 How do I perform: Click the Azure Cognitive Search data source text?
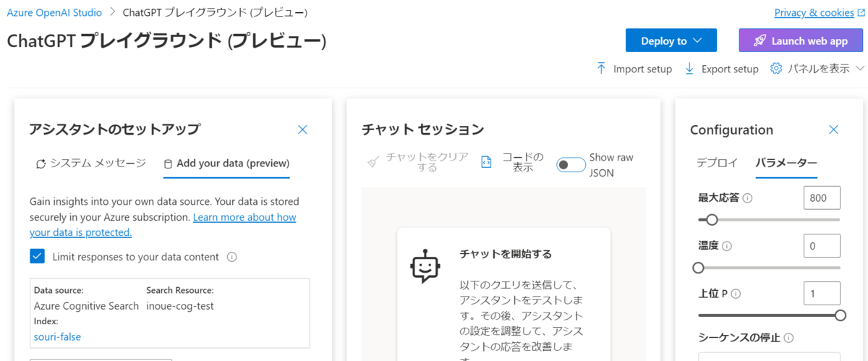86,306
